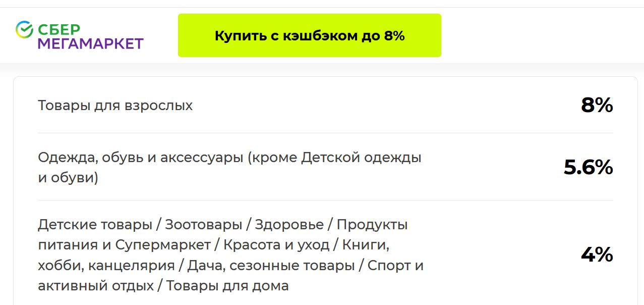Select the Одежда, обувь и аксессуары text
Screen dimensions: 644x305
point(140,158)
